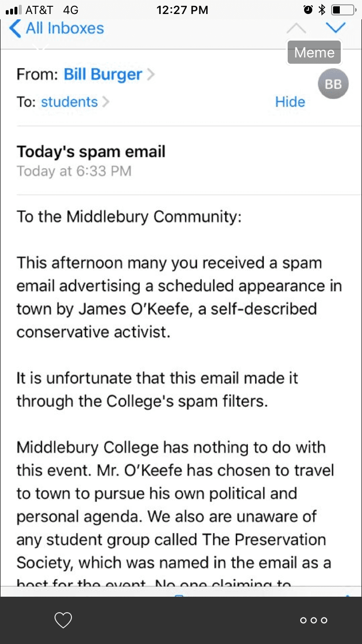This screenshot has width=362, height=644.
Task: Tap the subject line Today's spam email
Action: click(91, 152)
